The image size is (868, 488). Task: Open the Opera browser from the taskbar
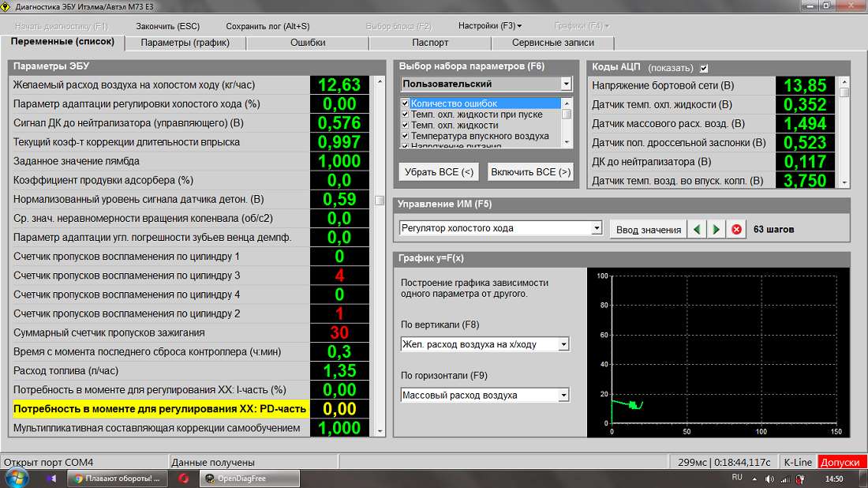pos(183,479)
